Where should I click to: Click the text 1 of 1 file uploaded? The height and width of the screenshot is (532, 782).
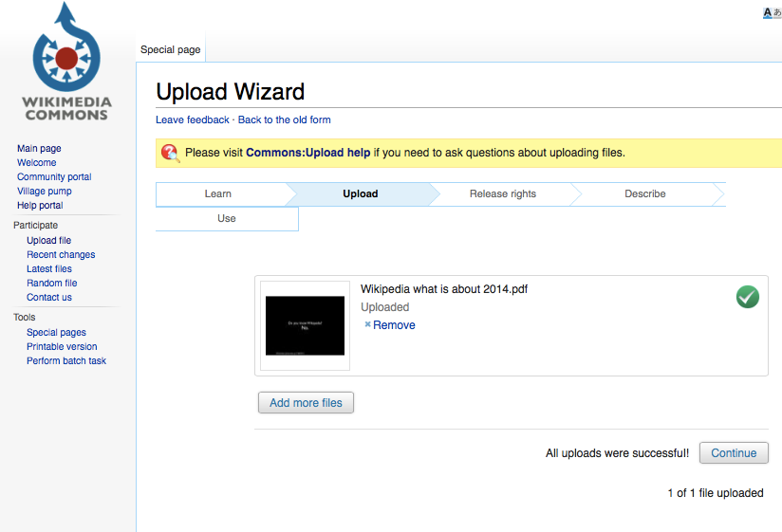pyautogui.click(x=716, y=493)
